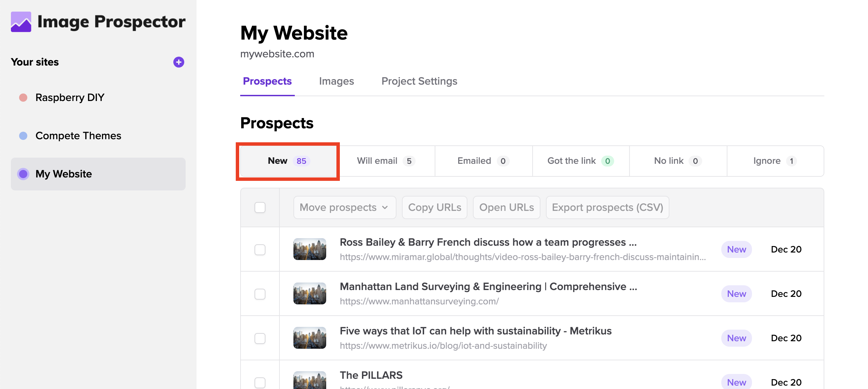Screen dimensions: 868x389
Task: Click the purple dot beside My Website
Action: point(23,174)
